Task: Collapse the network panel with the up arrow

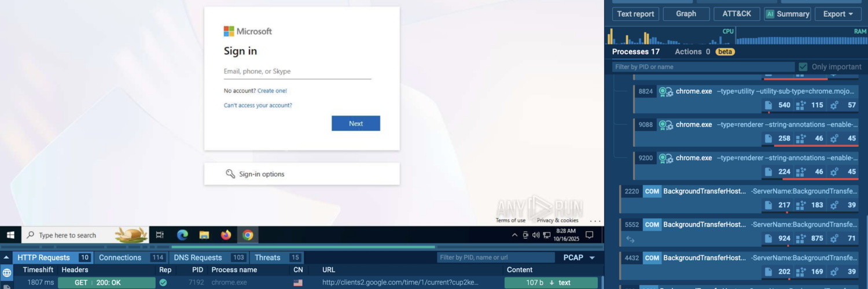Action: [x=6, y=258]
